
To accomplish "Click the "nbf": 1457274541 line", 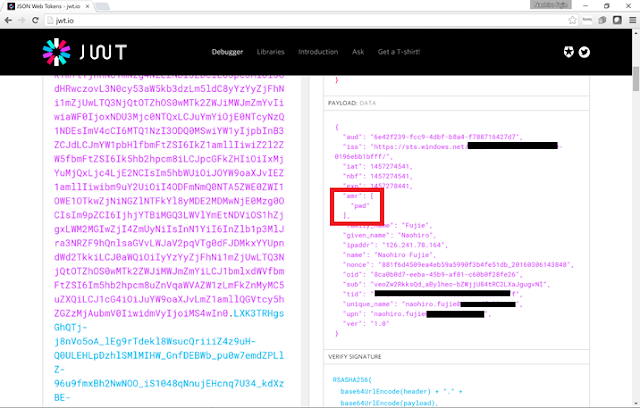I will coord(378,176).
